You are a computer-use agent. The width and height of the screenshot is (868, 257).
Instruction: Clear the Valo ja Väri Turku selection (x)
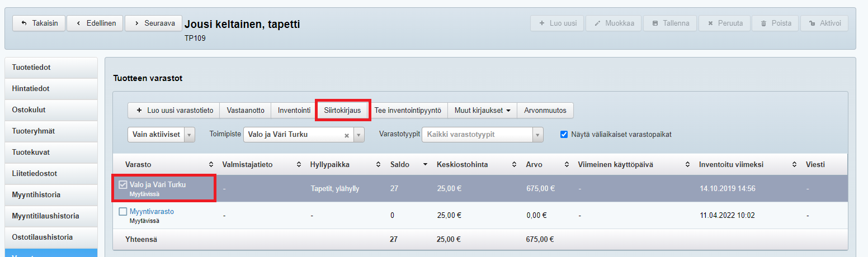(346, 135)
